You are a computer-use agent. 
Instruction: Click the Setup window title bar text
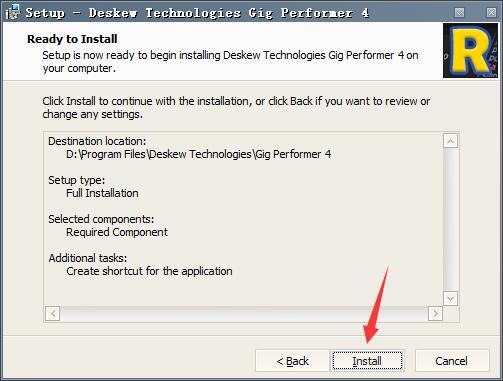pos(197,13)
